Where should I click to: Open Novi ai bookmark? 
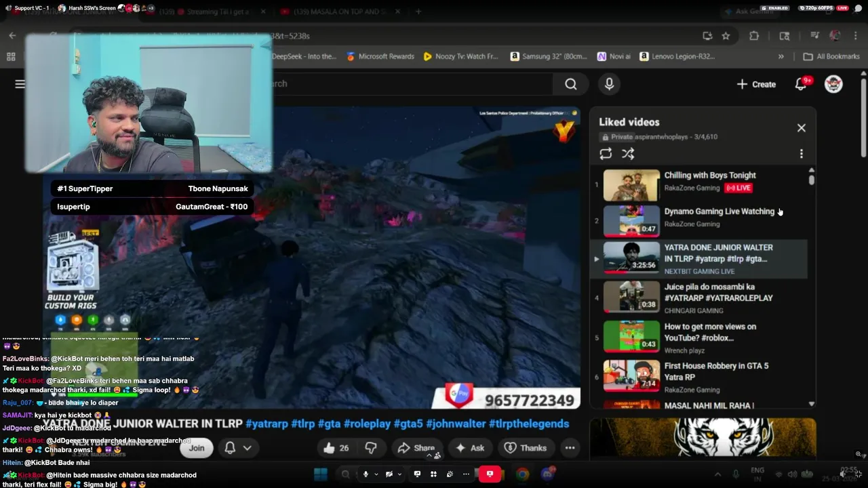click(614, 56)
